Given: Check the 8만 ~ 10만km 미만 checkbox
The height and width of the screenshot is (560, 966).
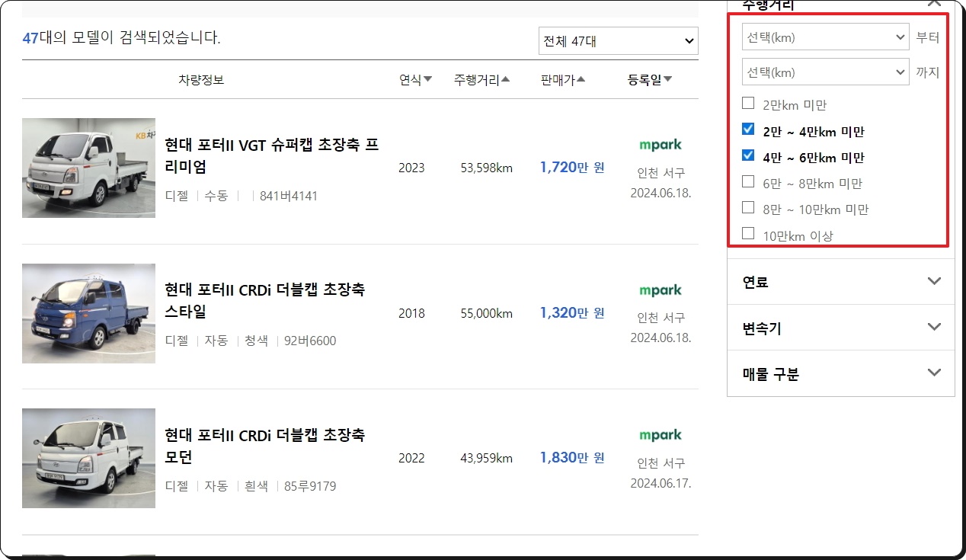Looking at the screenshot, I should 748,207.
